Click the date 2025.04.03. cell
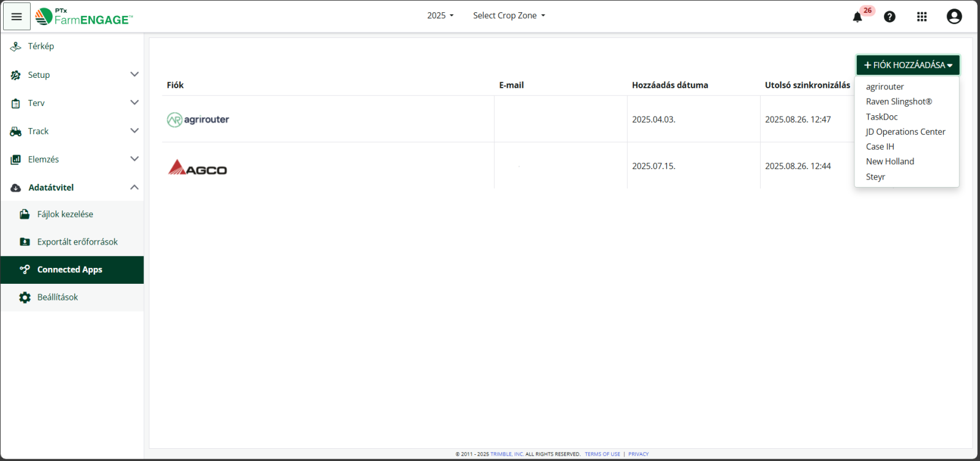 (x=654, y=120)
